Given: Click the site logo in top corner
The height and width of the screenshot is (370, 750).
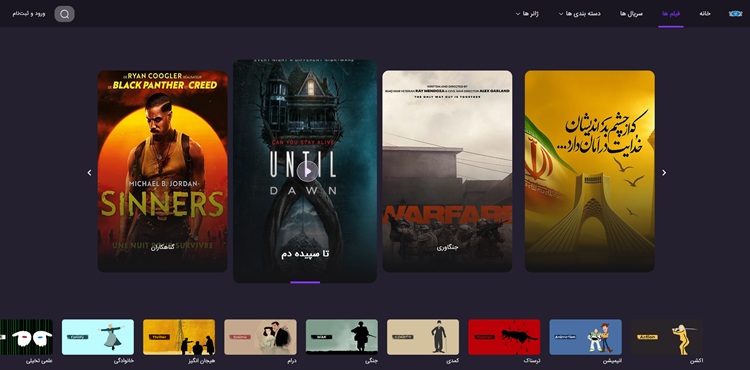Looking at the screenshot, I should [x=735, y=13].
